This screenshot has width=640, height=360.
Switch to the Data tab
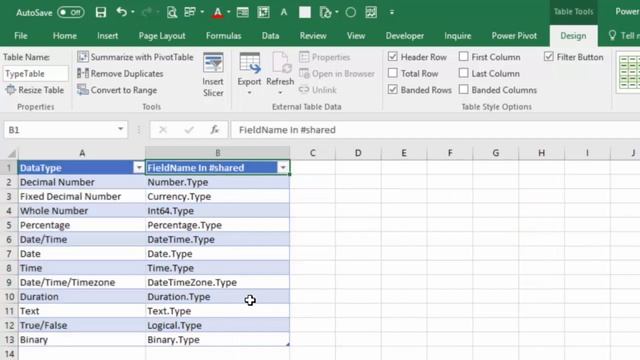270,36
